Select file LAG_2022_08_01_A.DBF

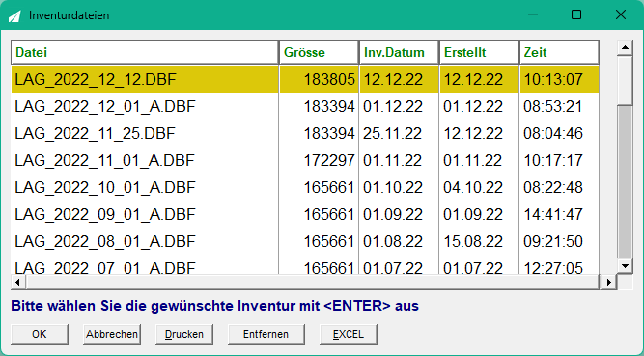point(105,241)
